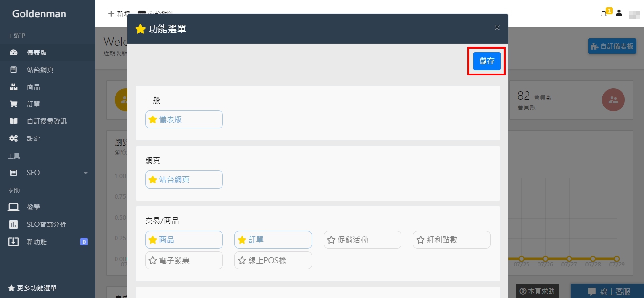Click the chart data point above 07/28
The height and width of the screenshot is (298, 644).
593,259
